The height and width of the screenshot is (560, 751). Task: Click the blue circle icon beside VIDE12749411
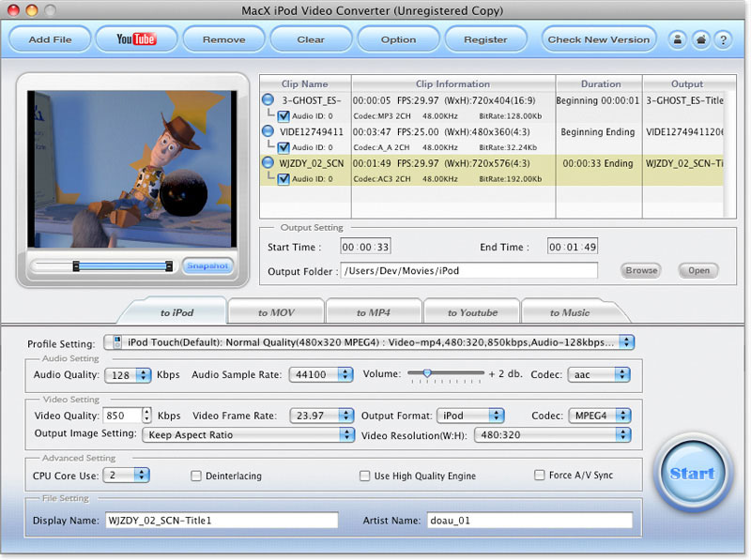pos(268,131)
